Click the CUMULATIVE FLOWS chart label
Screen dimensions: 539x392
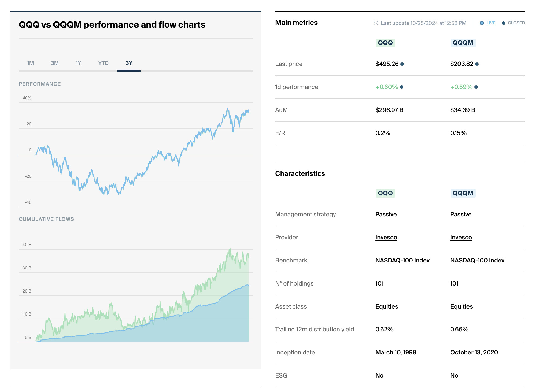pyautogui.click(x=46, y=219)
